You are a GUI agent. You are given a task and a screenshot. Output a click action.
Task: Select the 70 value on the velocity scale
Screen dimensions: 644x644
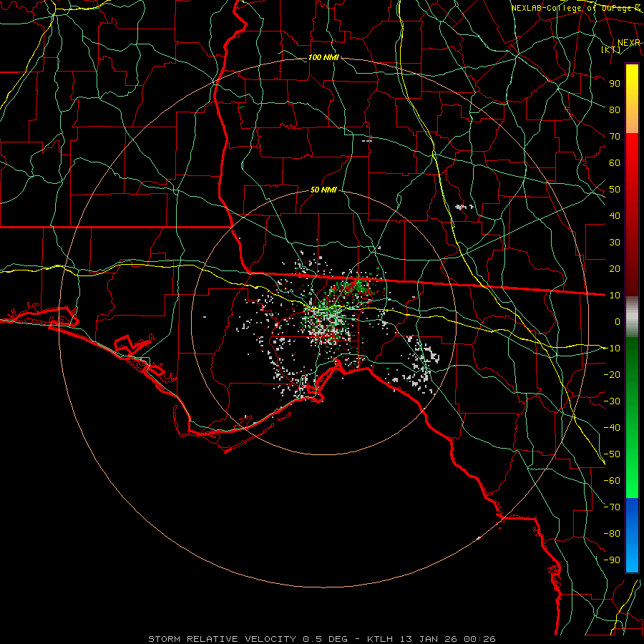coord(615,137)
